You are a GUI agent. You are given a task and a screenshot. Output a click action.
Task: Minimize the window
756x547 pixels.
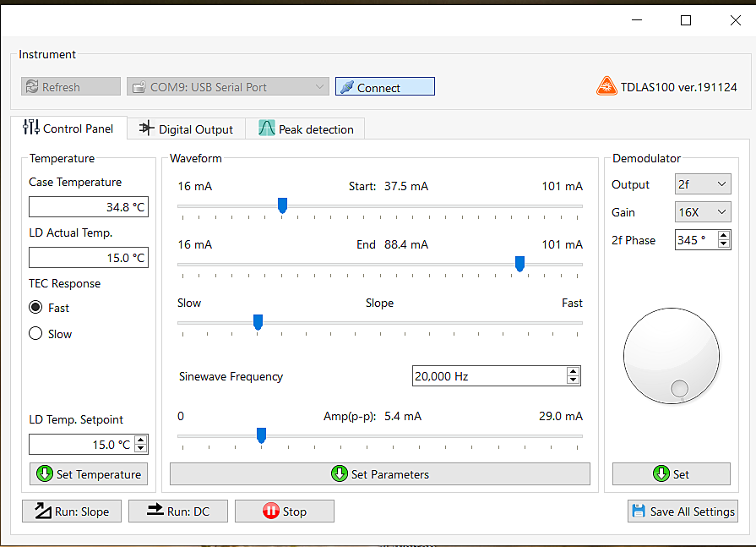[637, 20]
